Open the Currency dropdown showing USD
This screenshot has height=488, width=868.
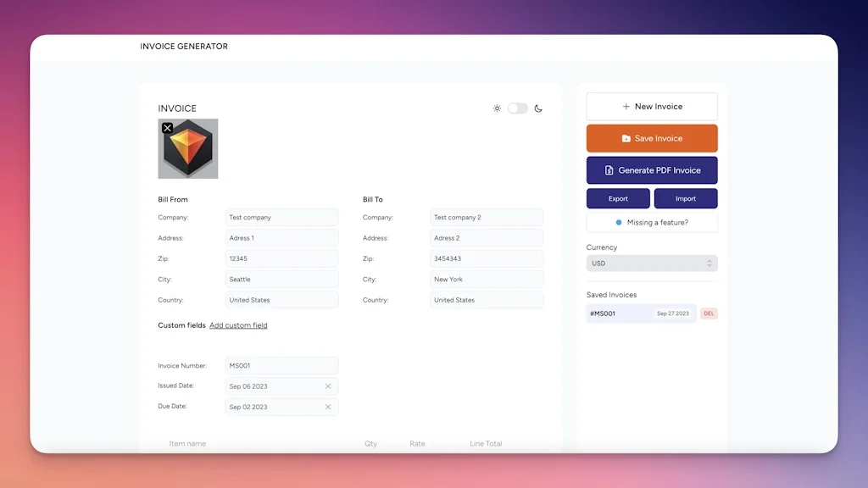(651, 263)
